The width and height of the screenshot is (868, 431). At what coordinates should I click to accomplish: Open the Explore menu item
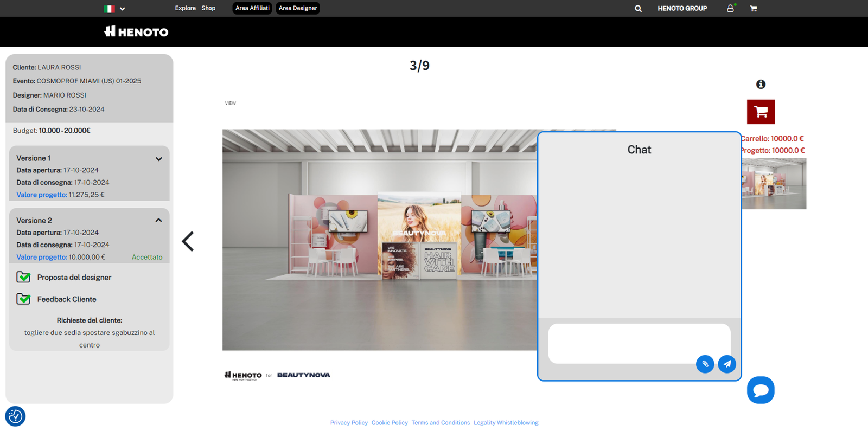(185, 8)
